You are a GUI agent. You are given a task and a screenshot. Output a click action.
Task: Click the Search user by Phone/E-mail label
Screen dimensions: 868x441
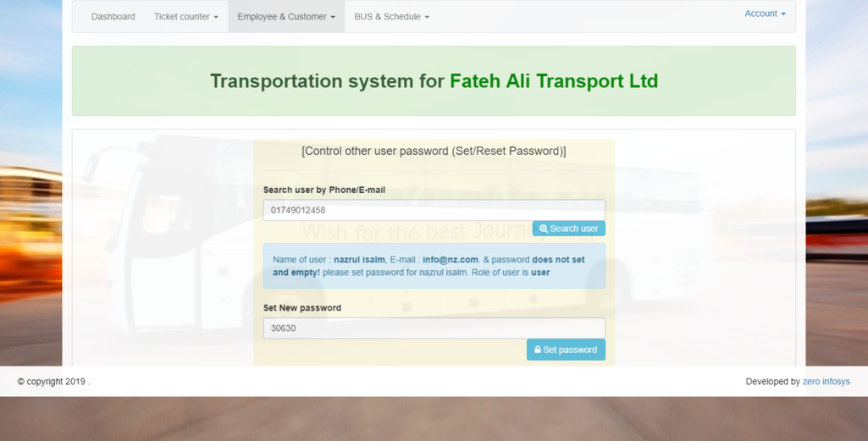(x=323, y=190)
